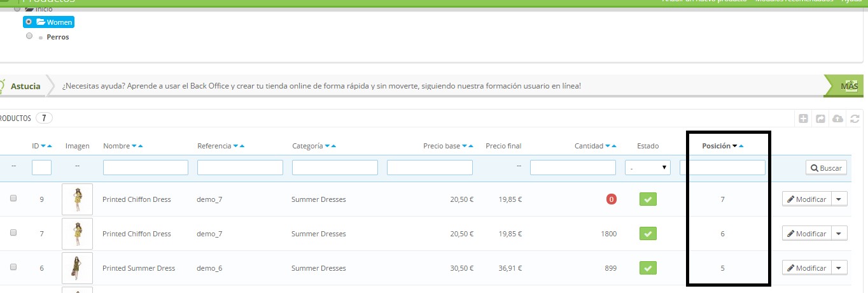Tick the checkbox for product ID 7
The width and height of the screenshot is (868, 293).
[x=13, y=233]
